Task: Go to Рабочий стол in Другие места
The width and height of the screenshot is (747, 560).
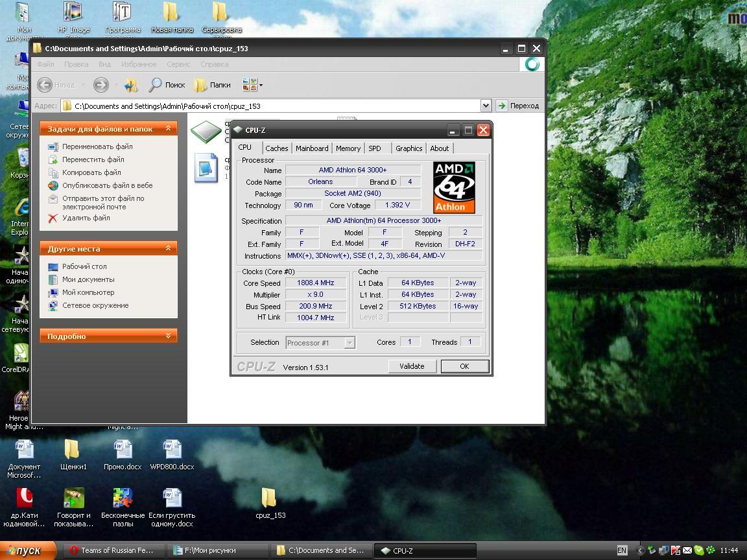Action: point(84,266)
